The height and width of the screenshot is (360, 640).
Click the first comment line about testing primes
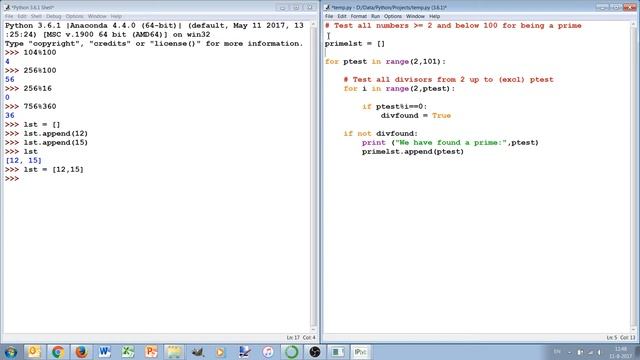453,25
